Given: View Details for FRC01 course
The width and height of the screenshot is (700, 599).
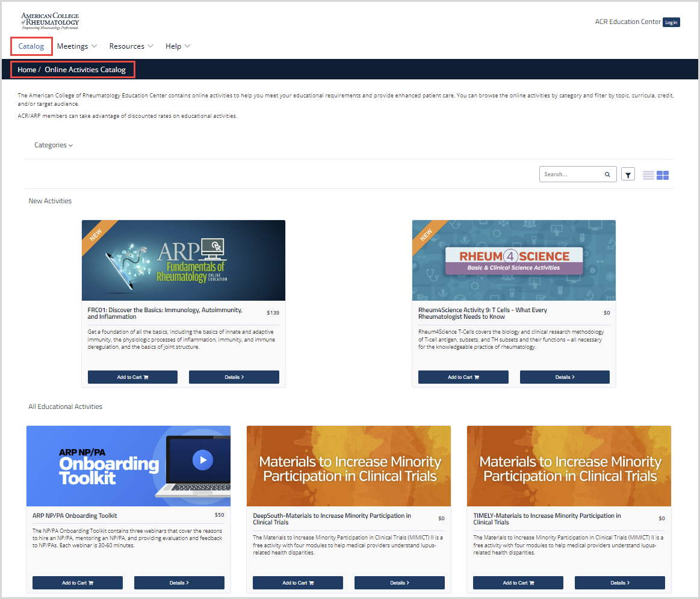Looking at the screenshot, I should 234,377.
